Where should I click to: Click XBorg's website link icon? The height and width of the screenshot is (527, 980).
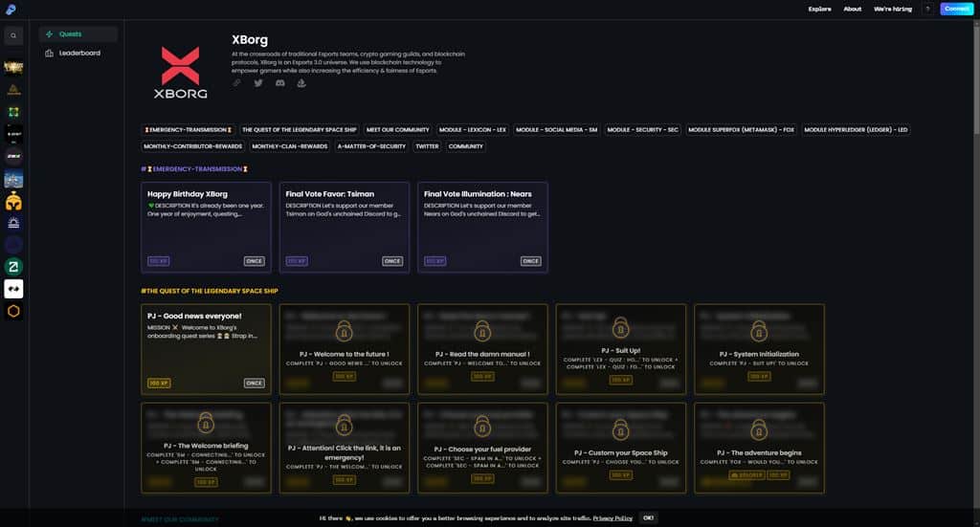(x=237, y=83)
